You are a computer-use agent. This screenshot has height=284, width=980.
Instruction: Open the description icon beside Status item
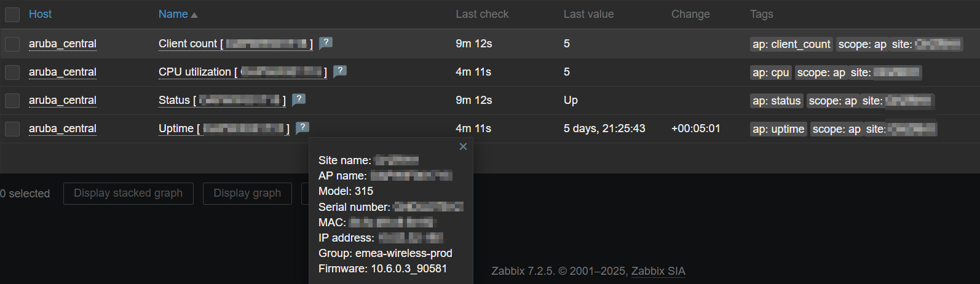tap(299, 99)
